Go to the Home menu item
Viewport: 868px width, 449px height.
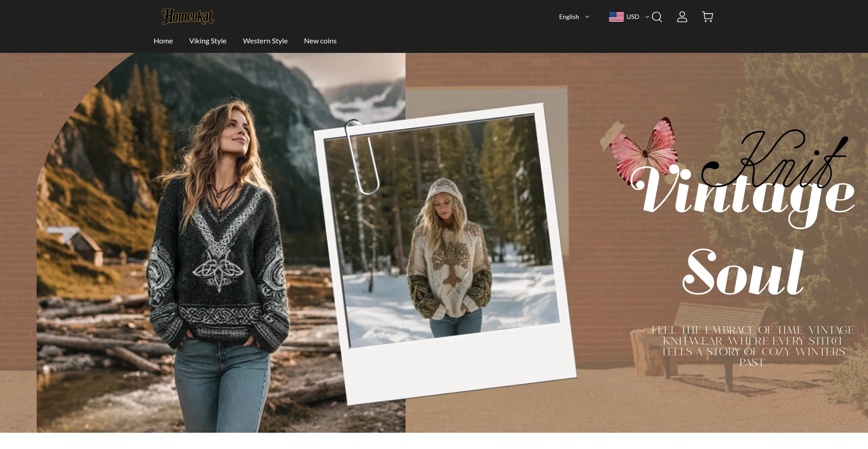click(163, 41)
